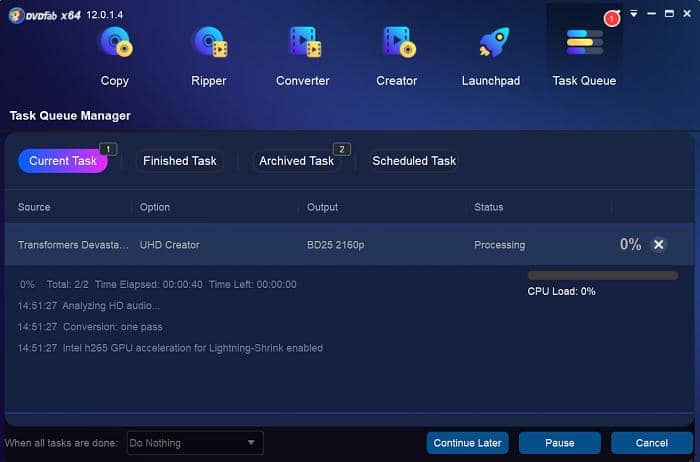
Task: Click the Status column header
Action: pos(488,207)
